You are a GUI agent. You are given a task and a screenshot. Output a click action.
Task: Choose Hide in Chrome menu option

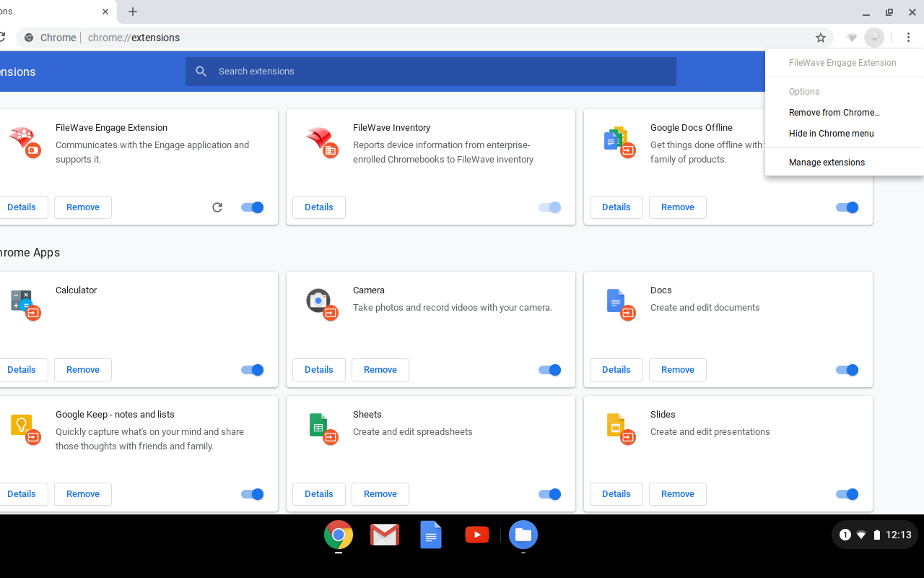pos(831,134)
